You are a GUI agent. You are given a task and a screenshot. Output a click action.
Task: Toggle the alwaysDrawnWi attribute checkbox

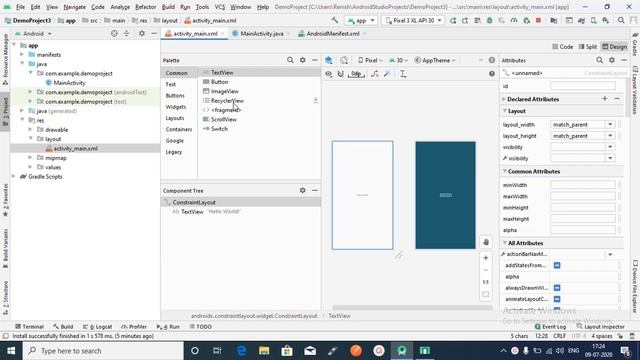tap(557, 288)
